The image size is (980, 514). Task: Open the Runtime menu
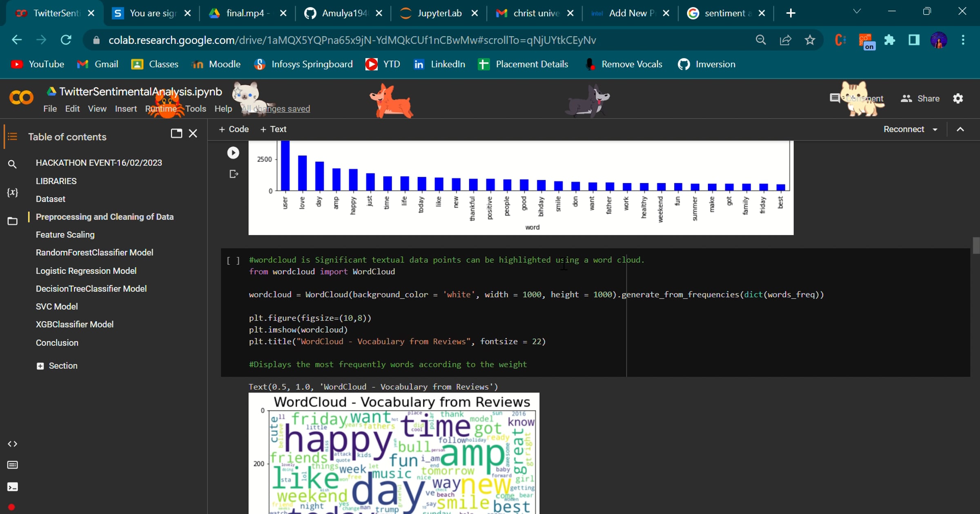pyautogui.click(x=161, y=109)
